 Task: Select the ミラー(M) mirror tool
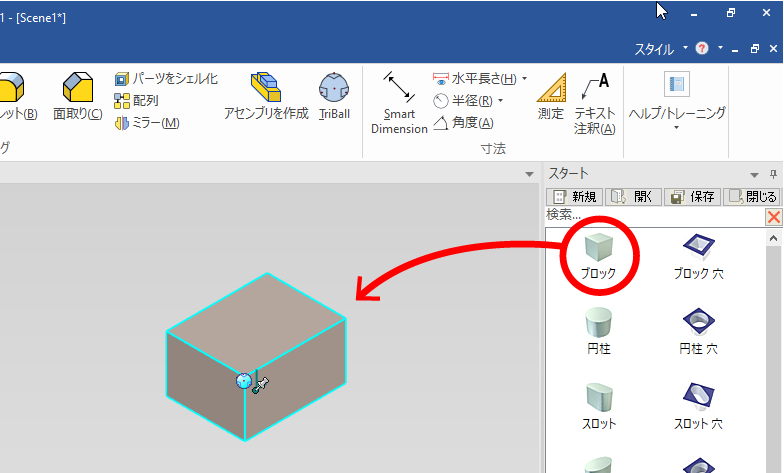point(147,122)
